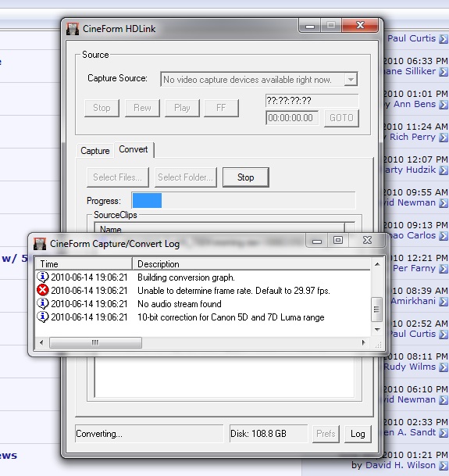Viewport: 449px width, 476px height.
Task: Click the Log button
Action: 358,434
